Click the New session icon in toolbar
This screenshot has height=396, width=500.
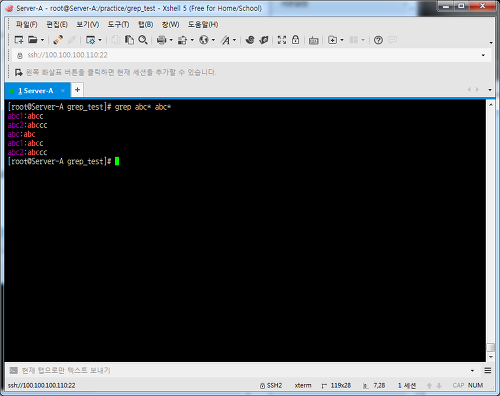[19, 40]
